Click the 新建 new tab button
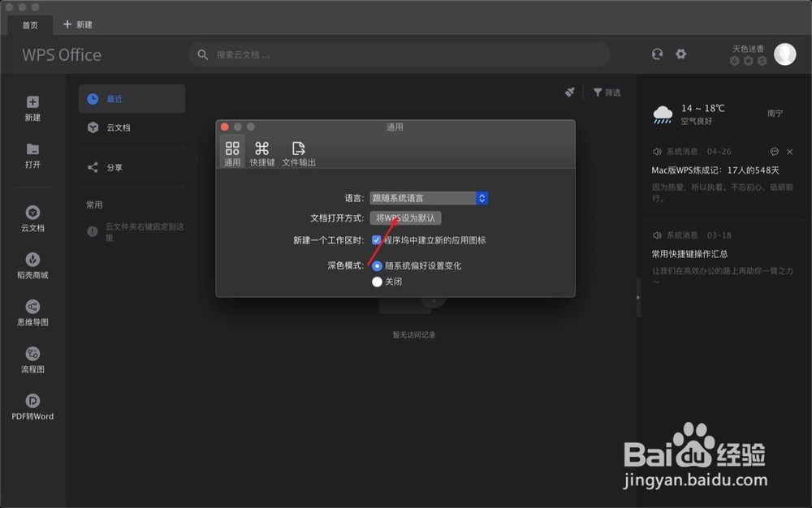This screenshot has width=812, height=508. (x=78, y=24)
